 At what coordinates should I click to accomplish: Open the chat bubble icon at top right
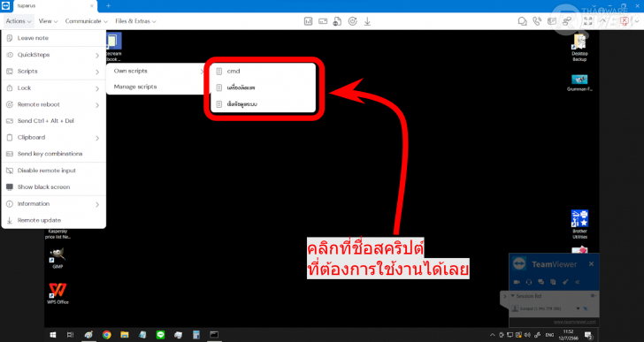523,21
